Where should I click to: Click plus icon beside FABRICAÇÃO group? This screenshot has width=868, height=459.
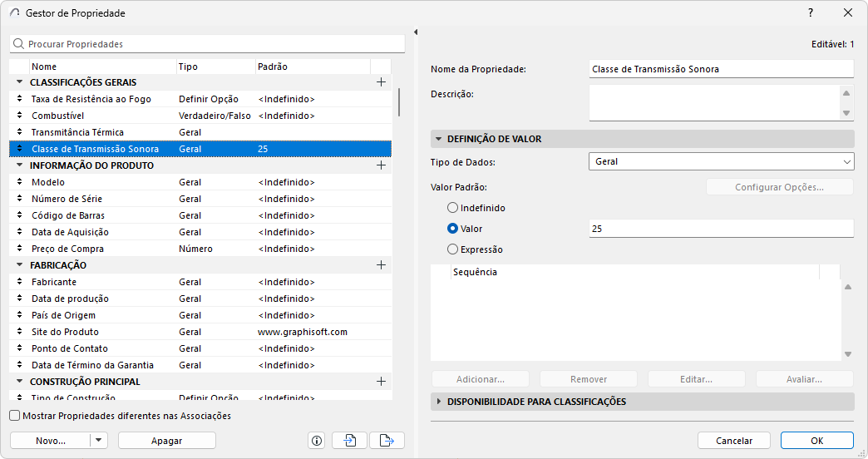pos(381,265)
